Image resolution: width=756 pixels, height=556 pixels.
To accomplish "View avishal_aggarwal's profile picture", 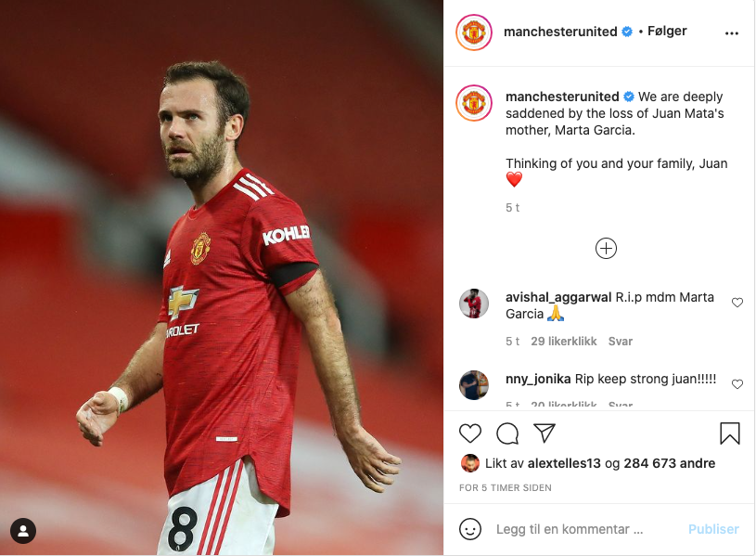I will pos(473,304).
